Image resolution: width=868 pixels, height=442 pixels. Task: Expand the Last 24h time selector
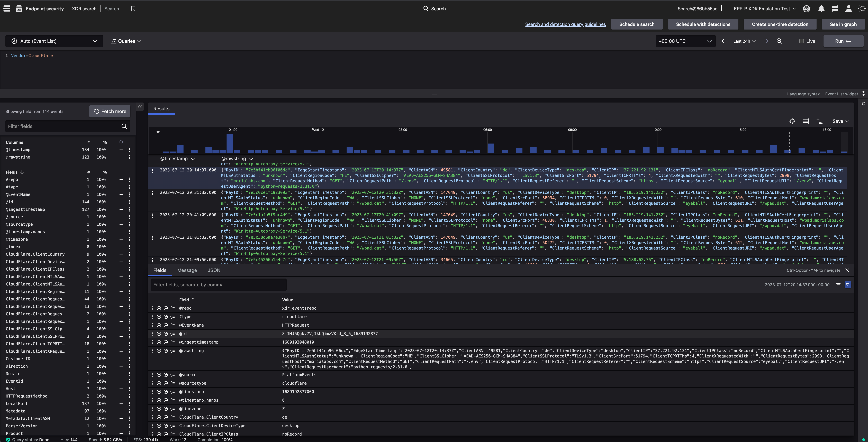pyautogui.click(x=744, y=41)
